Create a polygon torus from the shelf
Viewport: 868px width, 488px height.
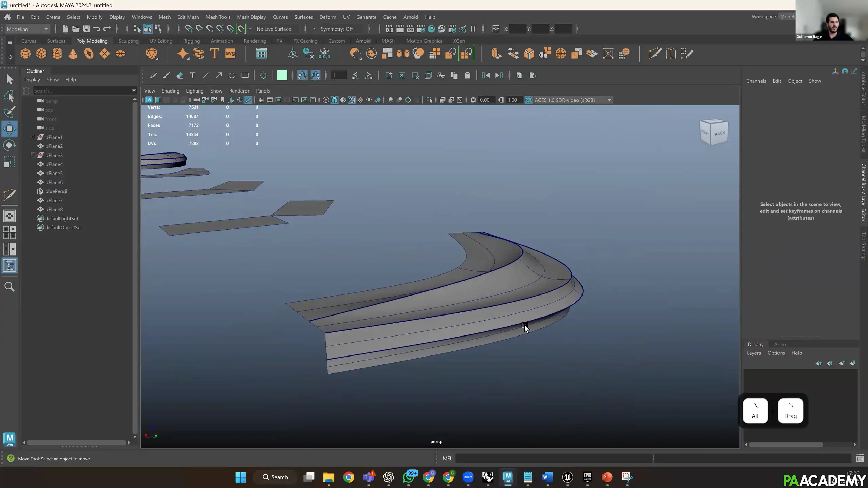tap(88, 54)
